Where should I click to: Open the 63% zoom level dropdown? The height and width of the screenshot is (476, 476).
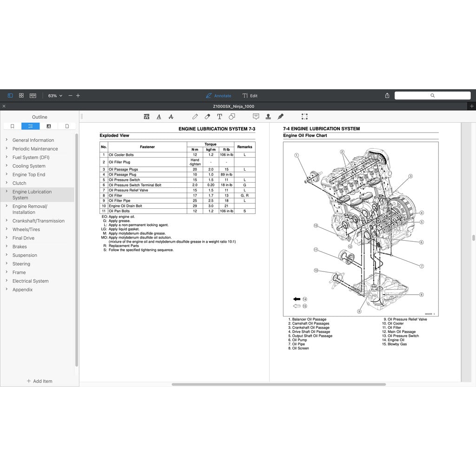click(55, 96)
